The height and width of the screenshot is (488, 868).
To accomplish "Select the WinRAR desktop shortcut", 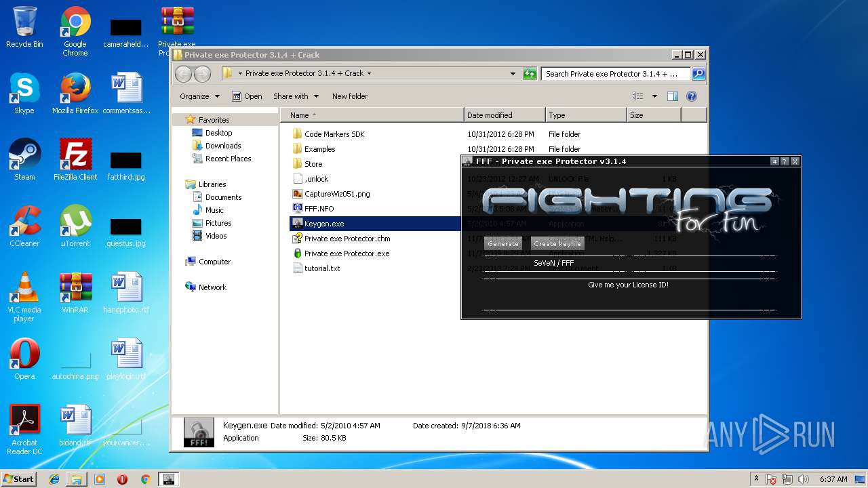I will (x=75, y=293).
